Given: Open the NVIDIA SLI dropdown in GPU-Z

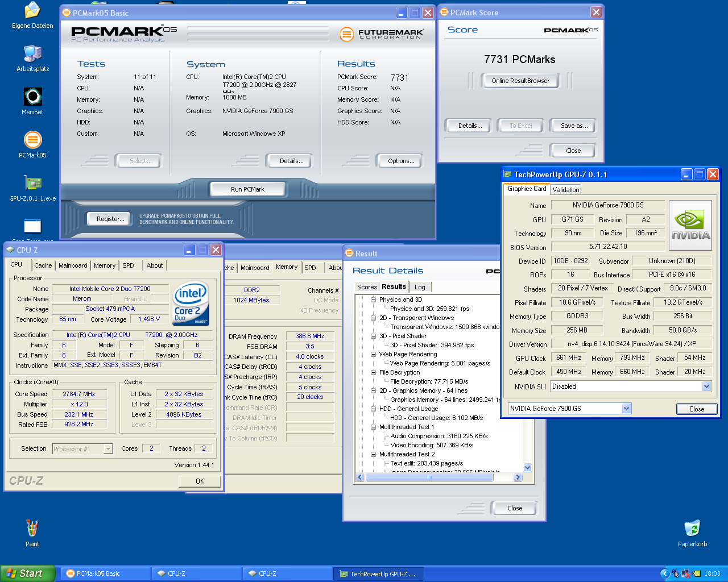Looking at the screenshot, I should [706, 386].
